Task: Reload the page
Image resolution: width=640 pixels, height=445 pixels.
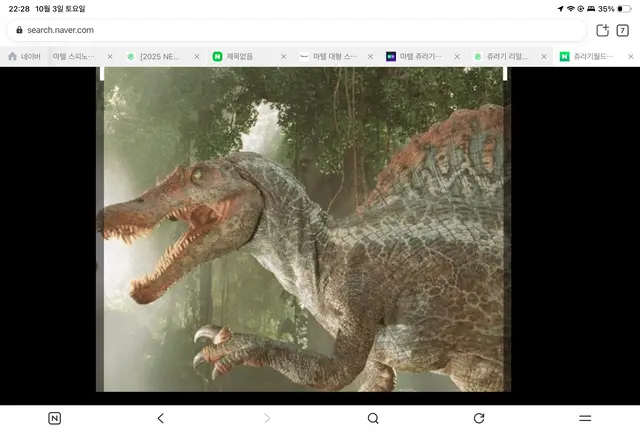Action: tap(479, 418)
